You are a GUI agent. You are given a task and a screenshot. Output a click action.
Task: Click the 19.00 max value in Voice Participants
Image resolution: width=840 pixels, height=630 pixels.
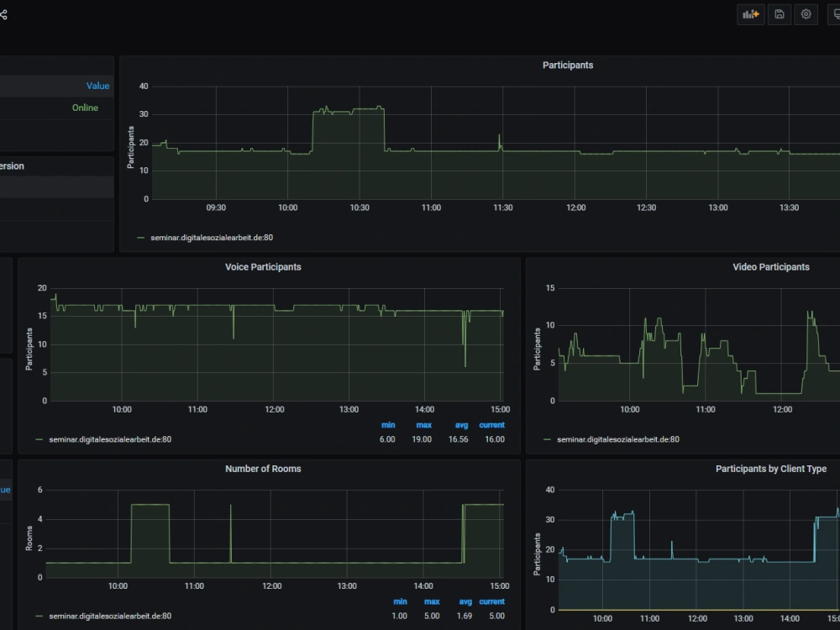422,439
